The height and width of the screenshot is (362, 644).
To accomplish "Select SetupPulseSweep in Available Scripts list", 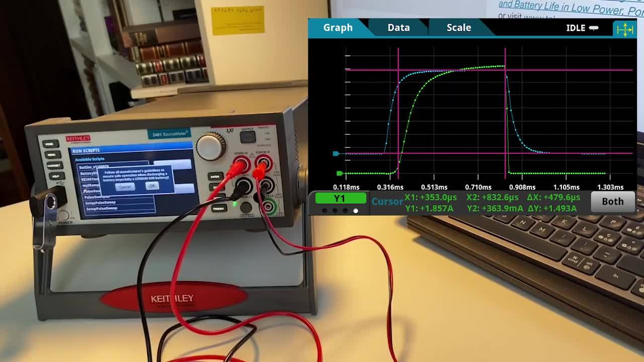I will [x=101, y=203].
